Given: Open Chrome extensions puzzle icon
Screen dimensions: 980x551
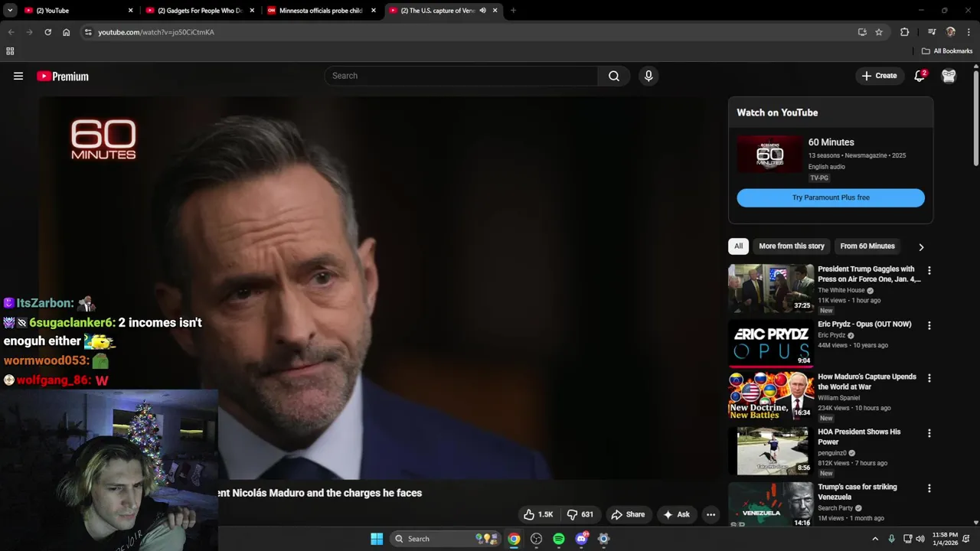Looking at the screenshot, I should pyautogui.click(x=904, y=32).
